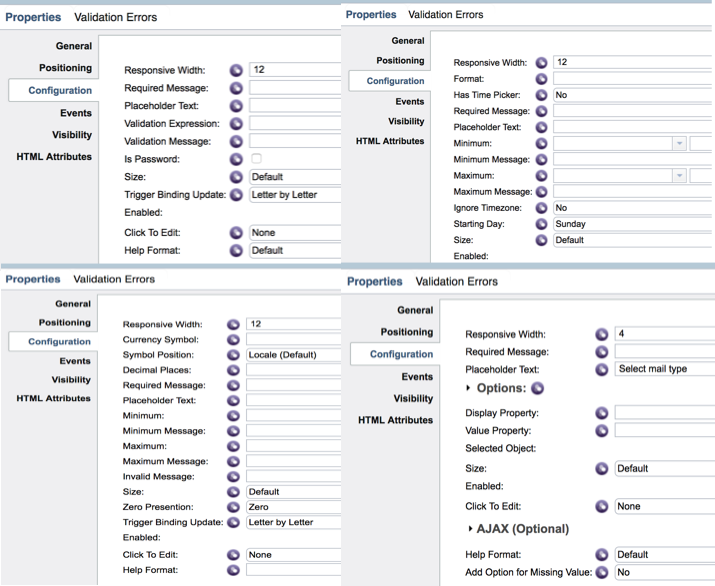Click binding icon beside Minimum field, currency panel
This screenshot has width=715, height=586.
pos(233,416)
